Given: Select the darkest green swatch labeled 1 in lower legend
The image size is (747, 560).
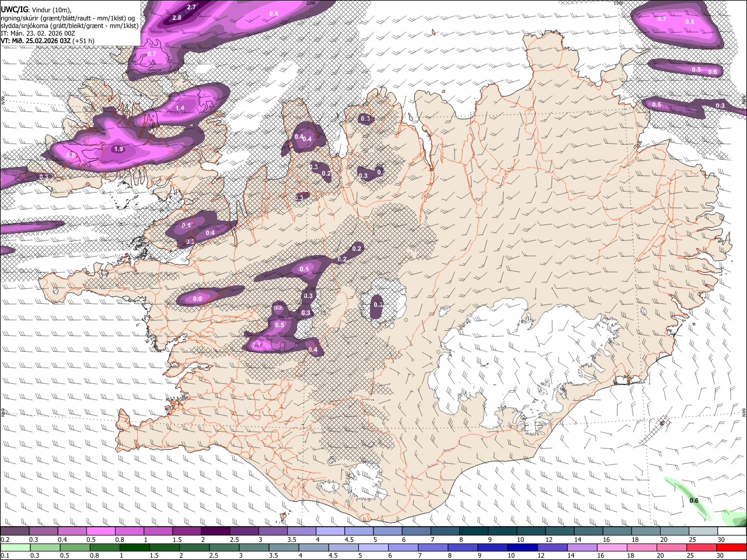Looking at the screenshot, I should 134,547.
